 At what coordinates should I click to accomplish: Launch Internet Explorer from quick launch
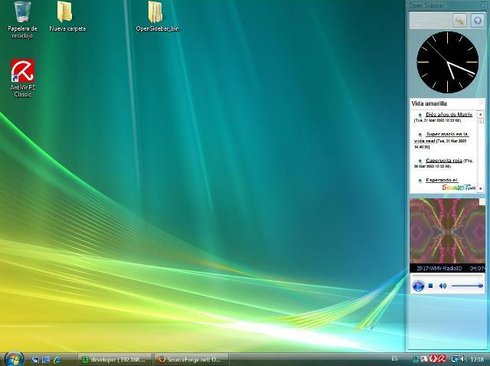pos(57,360)
